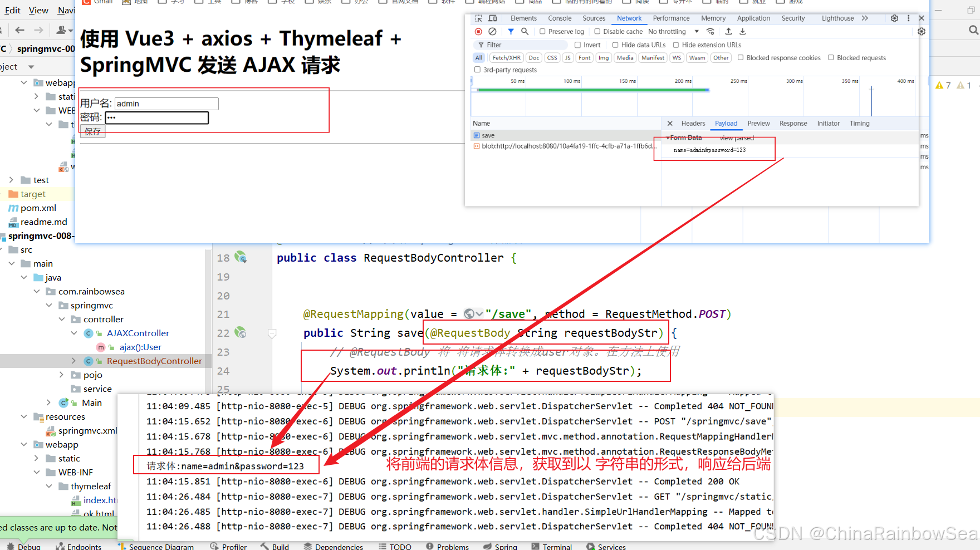Collapse the com.rainbowsea package node

coord(36,291)
